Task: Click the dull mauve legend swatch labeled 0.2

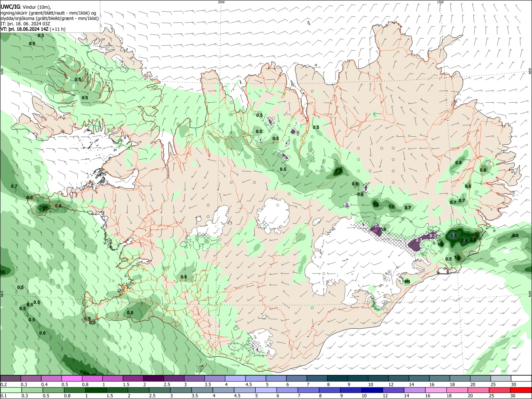Action: click(10, 379)
